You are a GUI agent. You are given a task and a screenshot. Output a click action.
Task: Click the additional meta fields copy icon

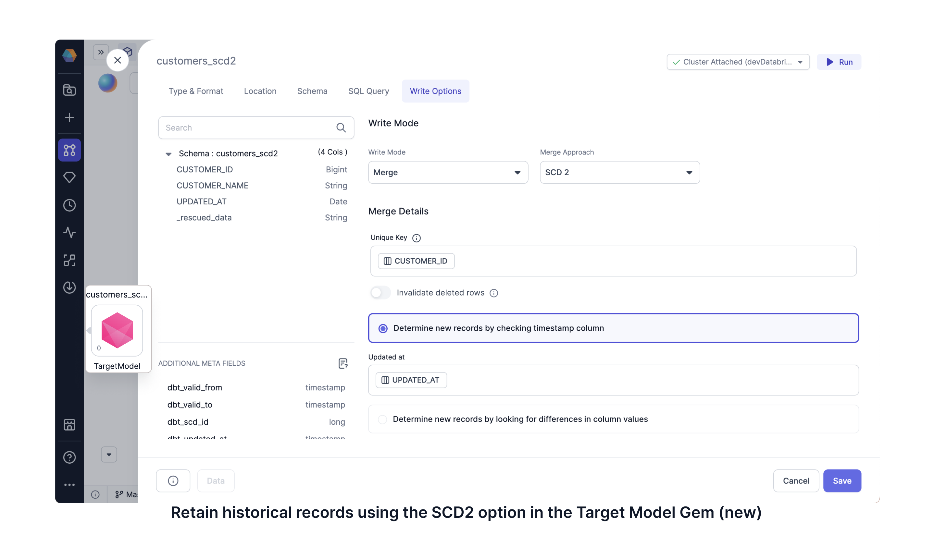point(342,363)
